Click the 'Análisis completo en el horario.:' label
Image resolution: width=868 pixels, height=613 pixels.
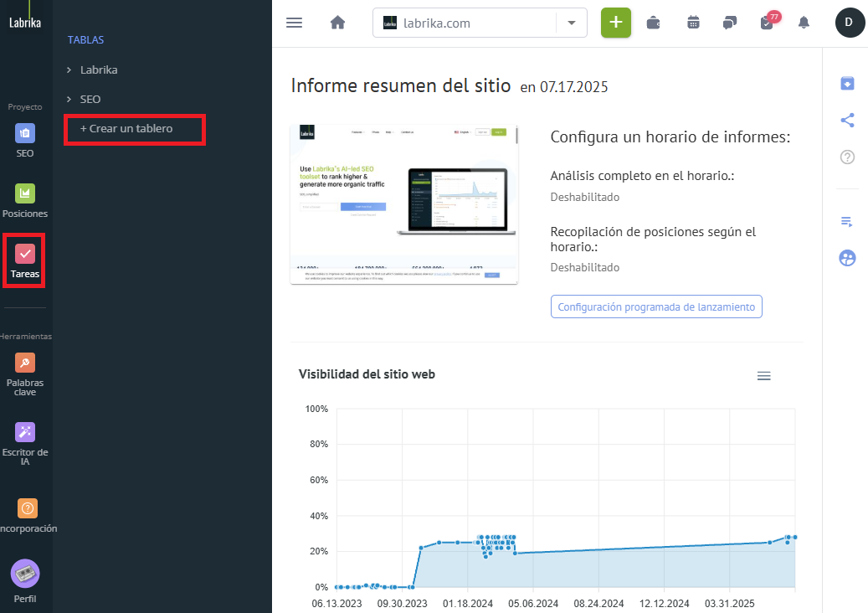[642, 176]
